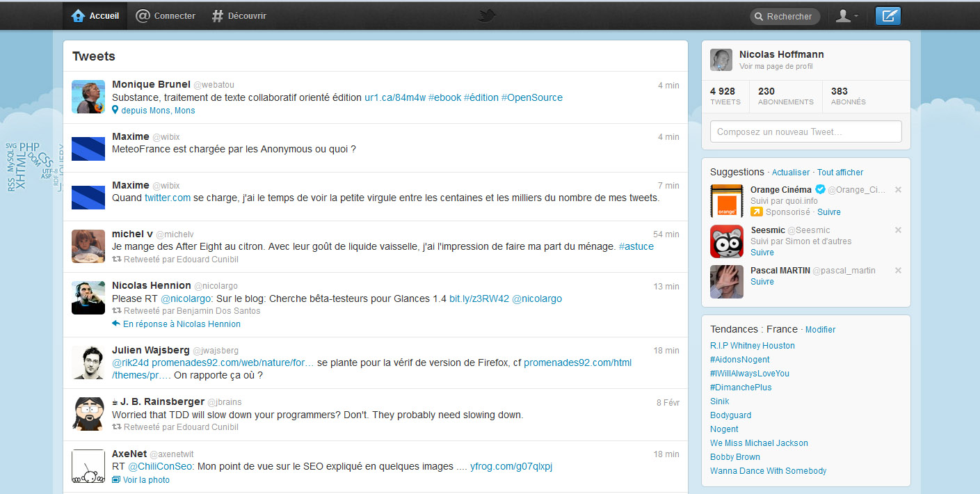
Task: Open the Nogent trend
Action: point(724,429)
